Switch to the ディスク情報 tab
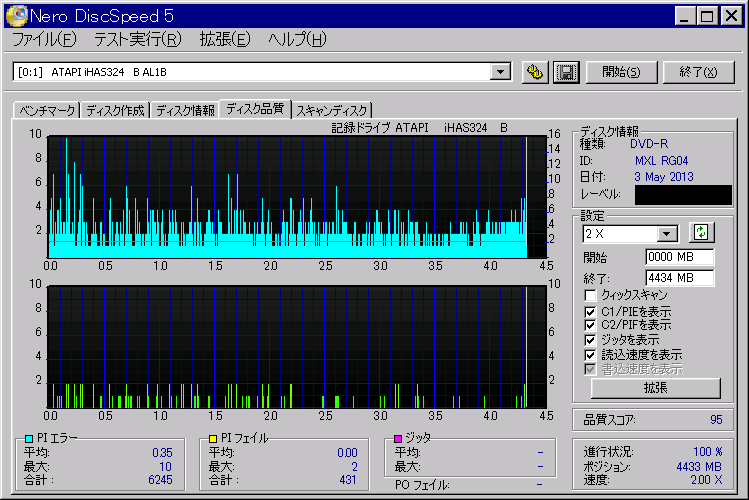This screenshot has height=500, width=749. tap(185, 110)
